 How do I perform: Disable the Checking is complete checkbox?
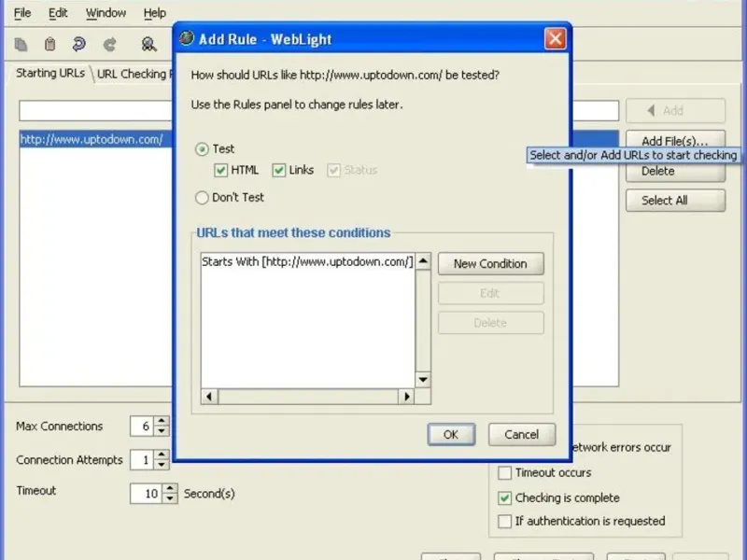tap(504, 498)
